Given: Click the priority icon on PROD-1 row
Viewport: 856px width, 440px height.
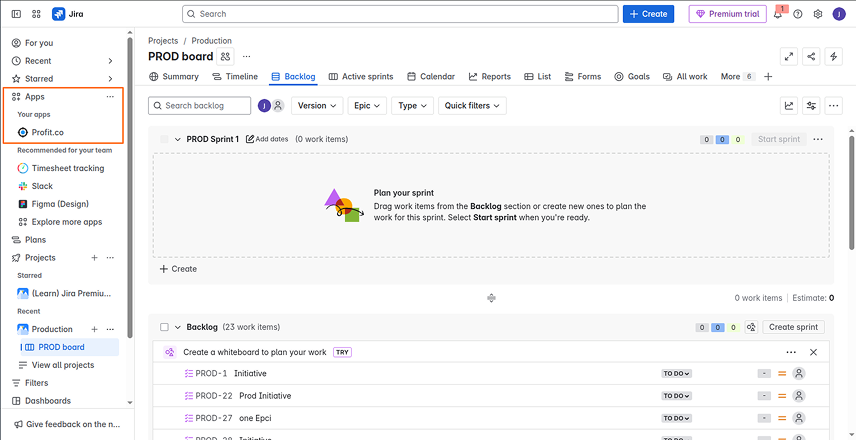Looking at the screenshot, I should pyautogui.click(x=782, y=374).
